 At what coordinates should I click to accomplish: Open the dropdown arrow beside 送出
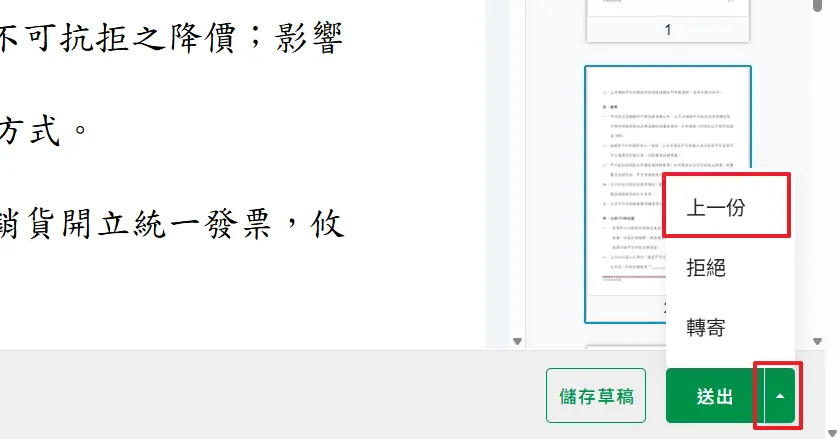click(780, 396)
